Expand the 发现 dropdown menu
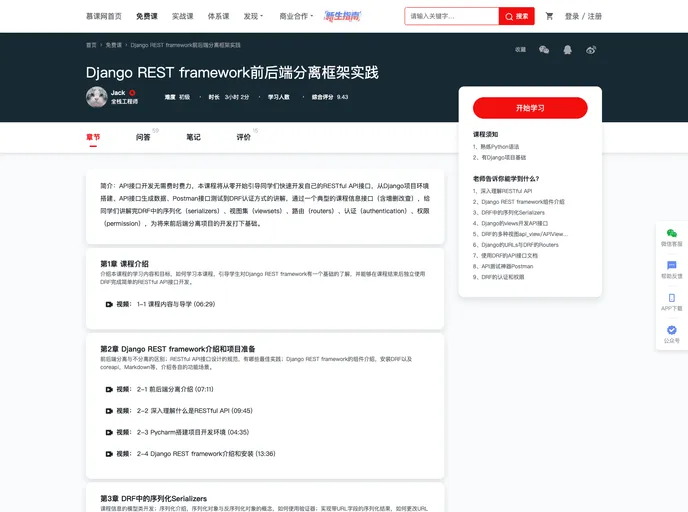This screenshot has width=688, height=512. click(x=254, y=16)
